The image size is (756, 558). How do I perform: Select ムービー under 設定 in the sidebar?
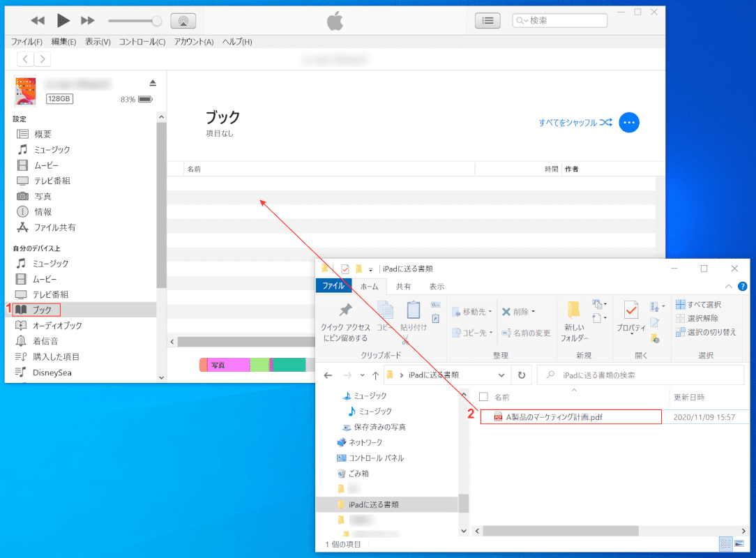46,165
